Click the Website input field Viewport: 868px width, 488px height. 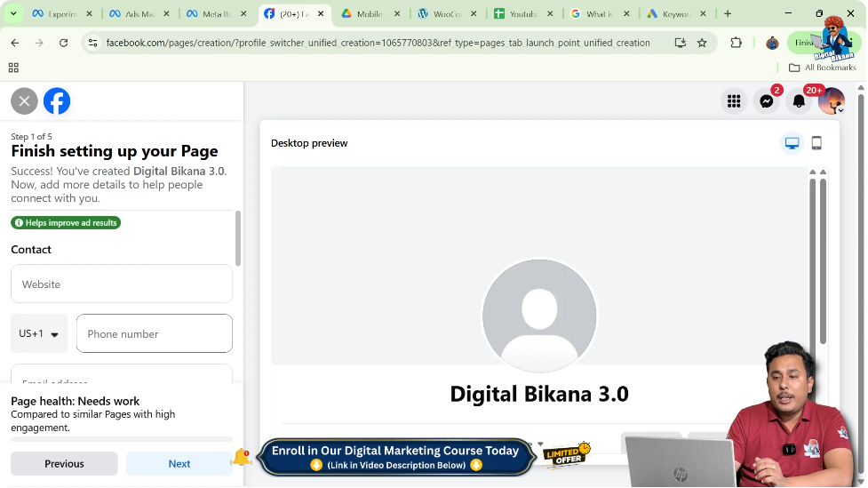(x=122, y=284)
